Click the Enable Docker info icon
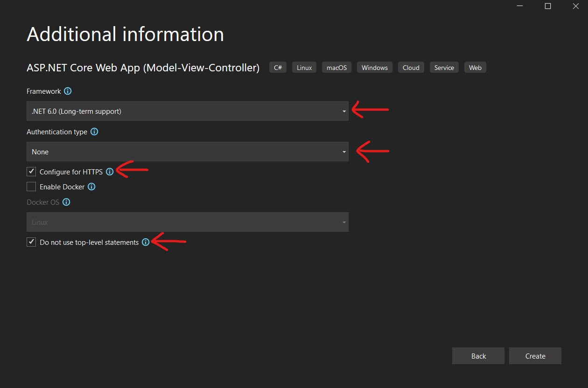588x388 pixels. pos(92,187)
